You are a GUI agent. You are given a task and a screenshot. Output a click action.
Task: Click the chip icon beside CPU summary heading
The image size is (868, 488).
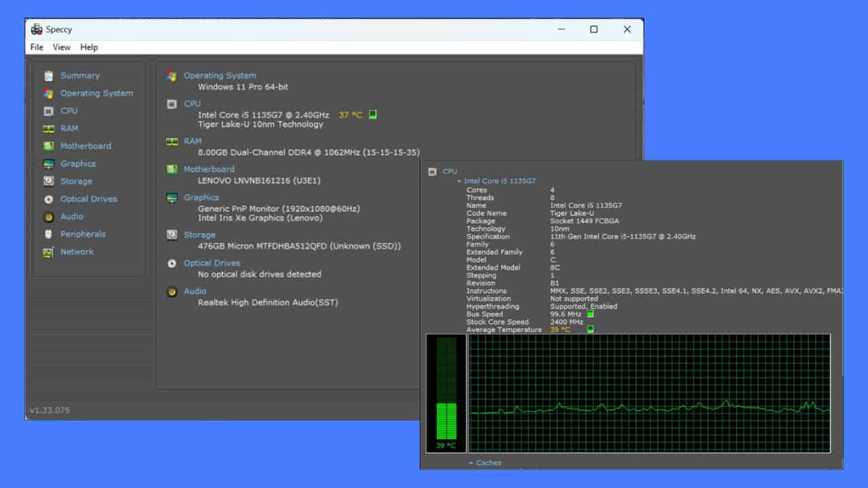coord(172,104)
